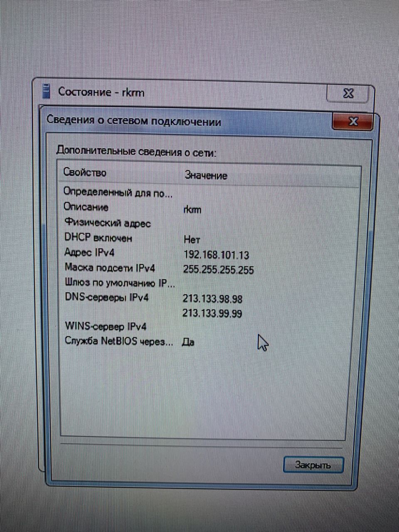
Task: Click the Состояние - rkm window icon
Action: pyautogui.click(x=47, y=91)
